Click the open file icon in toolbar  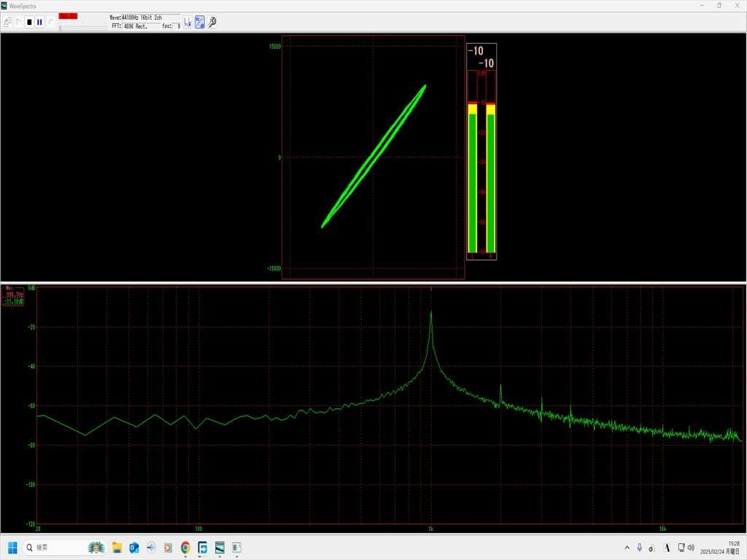[x=7, y=22]
